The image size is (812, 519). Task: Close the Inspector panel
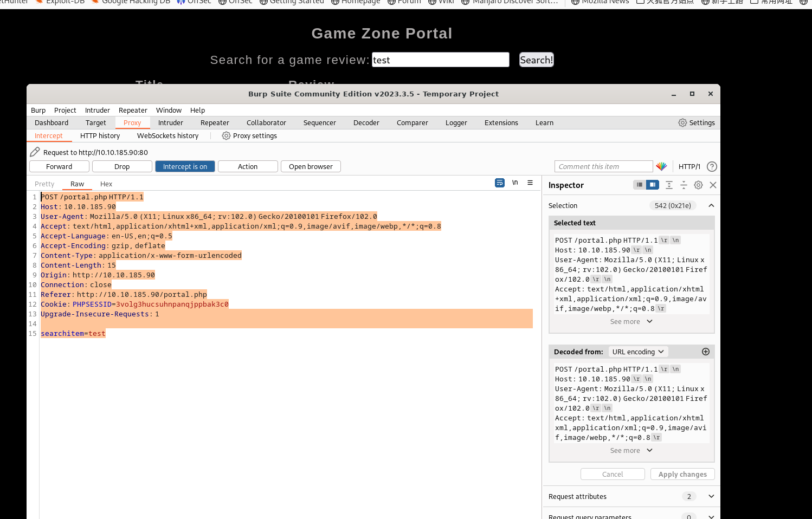[713, 185]
